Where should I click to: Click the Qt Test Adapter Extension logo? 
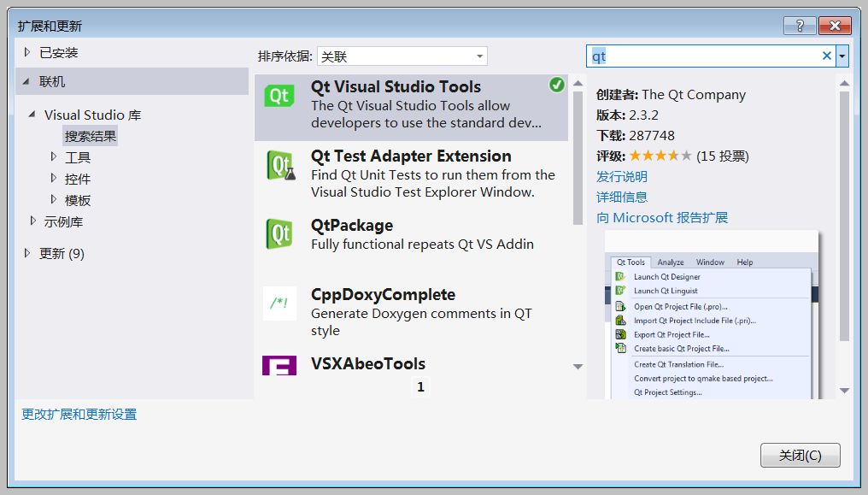tap(278, 165)
